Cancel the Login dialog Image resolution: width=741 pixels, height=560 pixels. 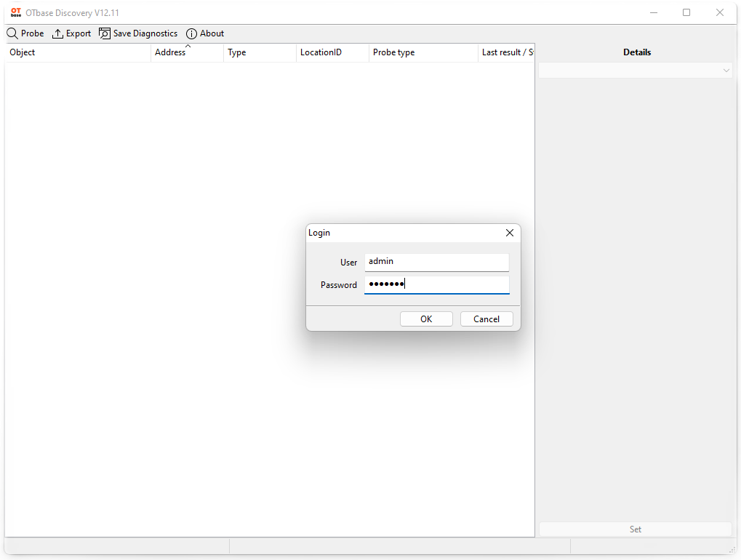coord(486,319)
